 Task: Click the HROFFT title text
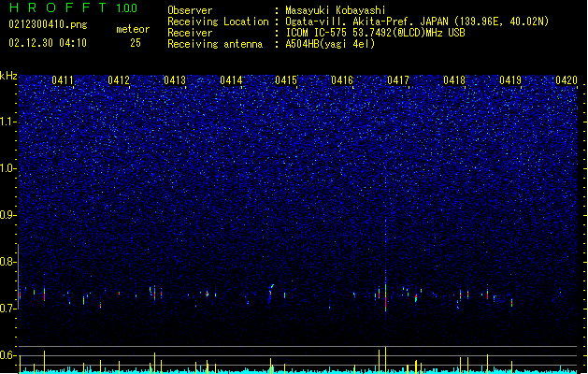coord(58,7)
